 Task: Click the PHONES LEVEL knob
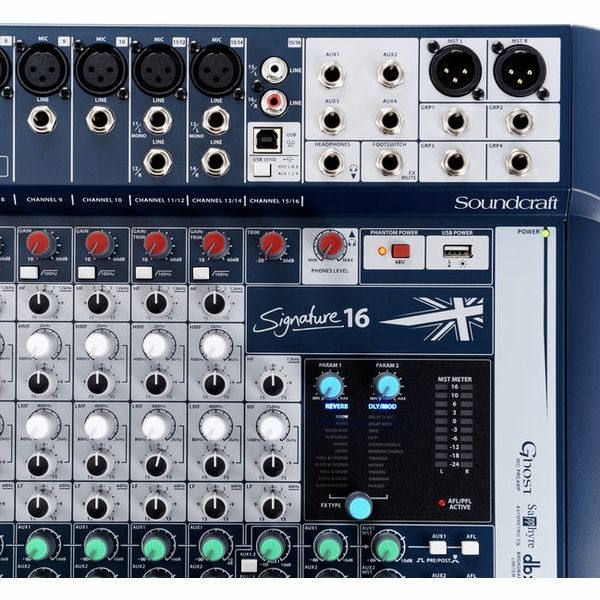click(331, 245)
